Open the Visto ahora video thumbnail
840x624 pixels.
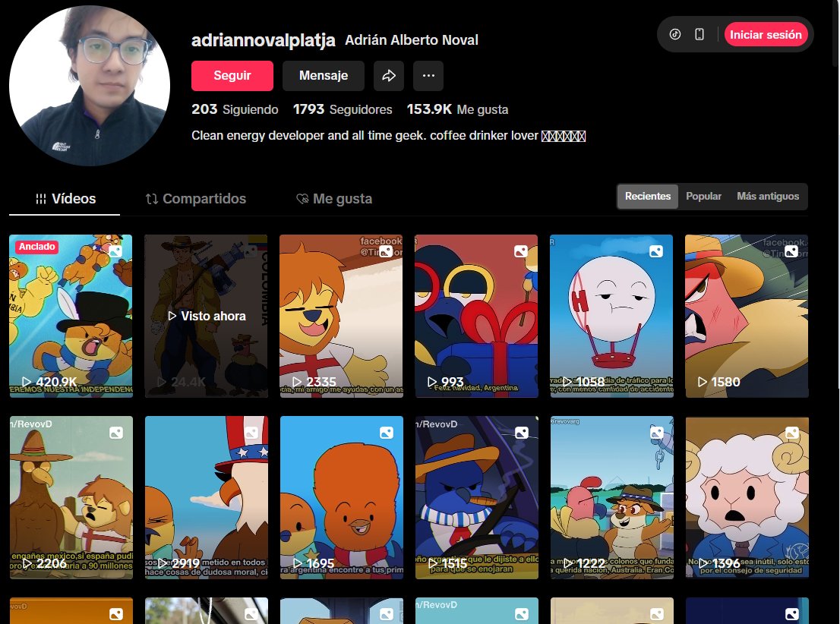pyautogui.click(x=207, y=316)
